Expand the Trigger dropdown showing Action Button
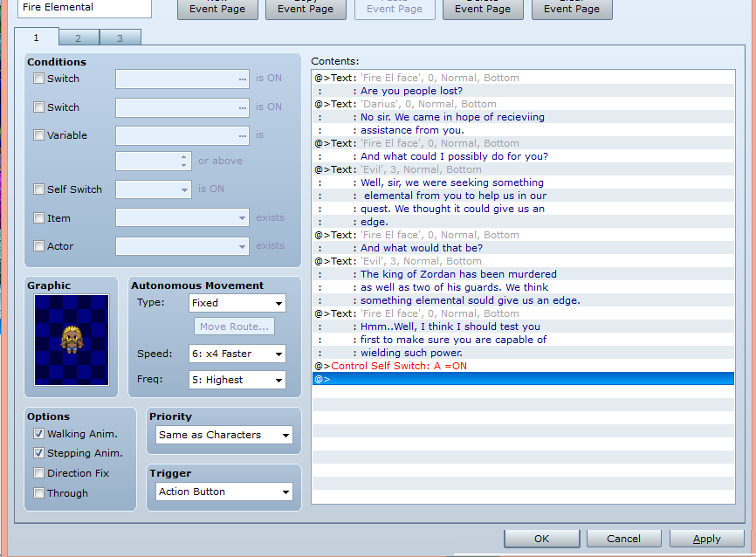 pyautogui.click(x=224, y=492)
